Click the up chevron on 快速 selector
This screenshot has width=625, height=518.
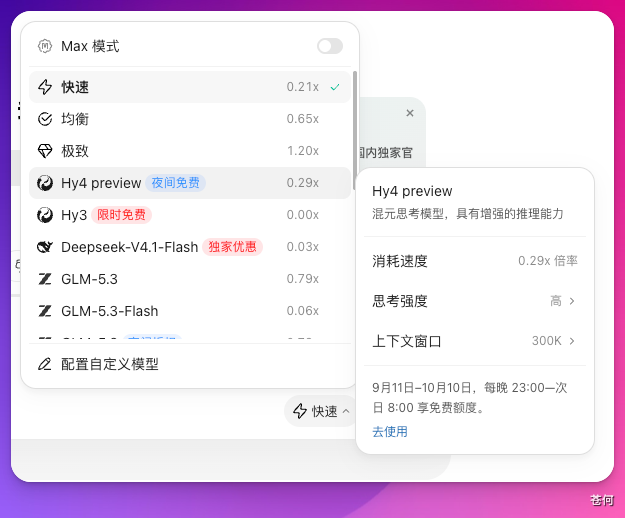click(x=346, y=411)
